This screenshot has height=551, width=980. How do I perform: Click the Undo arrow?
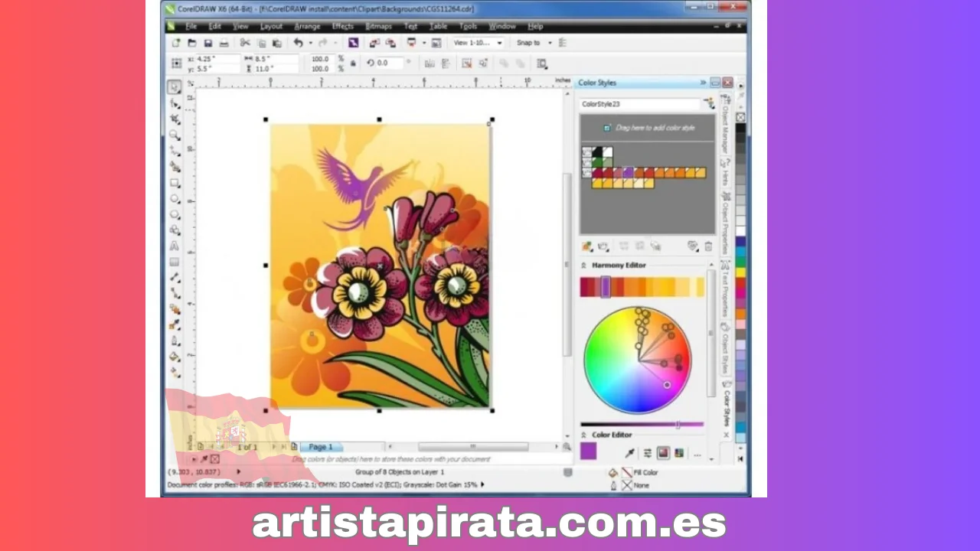pos(298,43)
